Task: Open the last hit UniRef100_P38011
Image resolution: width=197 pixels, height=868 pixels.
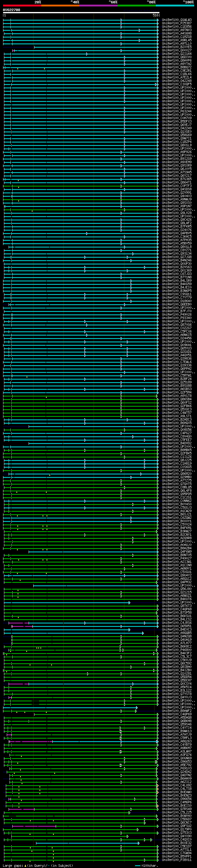Action: (x=177, y=860)
